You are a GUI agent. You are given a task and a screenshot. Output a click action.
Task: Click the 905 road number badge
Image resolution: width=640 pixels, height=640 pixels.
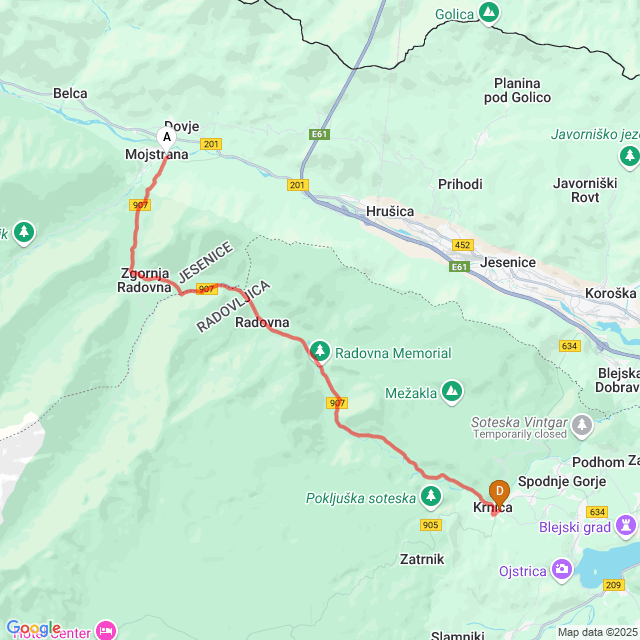click(431, 525)
